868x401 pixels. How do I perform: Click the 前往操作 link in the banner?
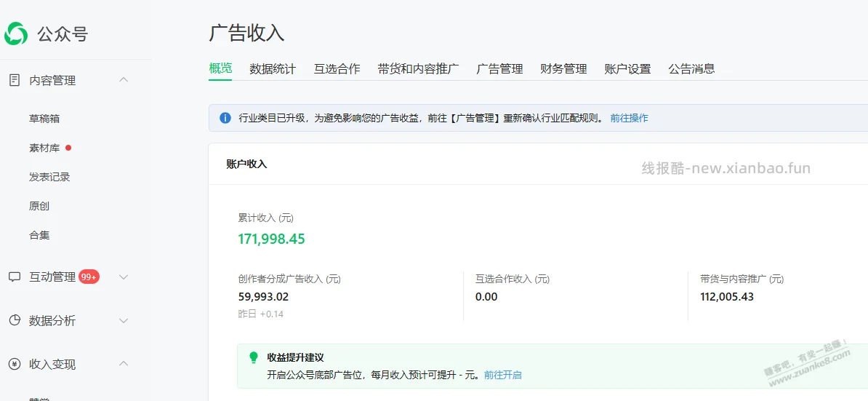[629, 118]
